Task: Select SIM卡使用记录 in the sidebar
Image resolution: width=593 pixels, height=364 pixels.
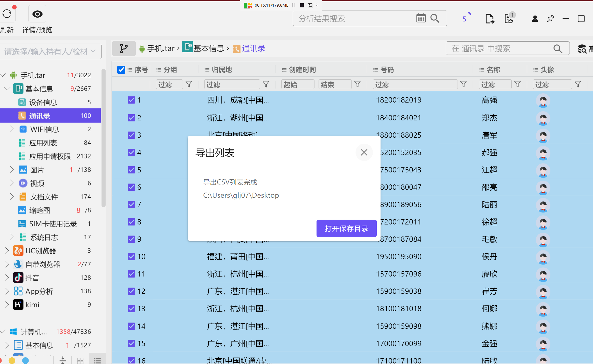Action: (53, 224)
